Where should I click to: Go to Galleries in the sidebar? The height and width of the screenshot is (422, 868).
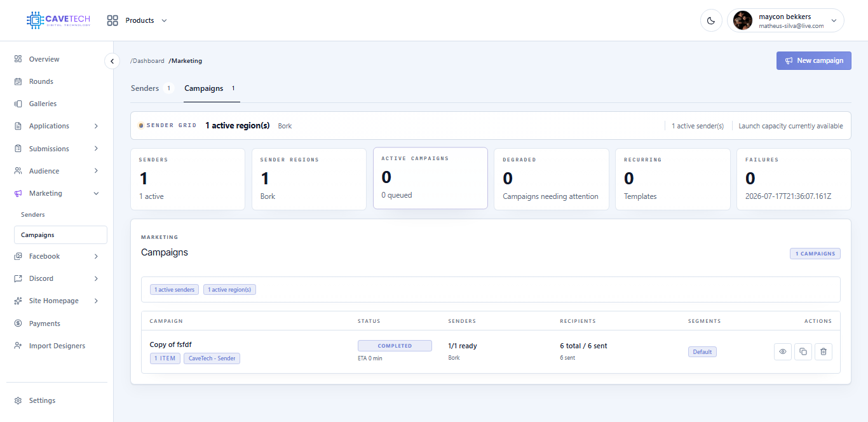[x=43, y=104]
